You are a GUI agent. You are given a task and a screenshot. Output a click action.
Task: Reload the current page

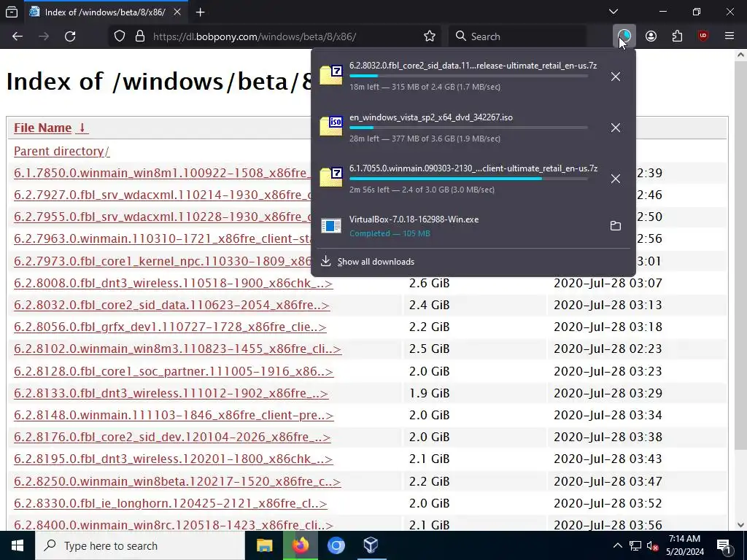point(70,36)
